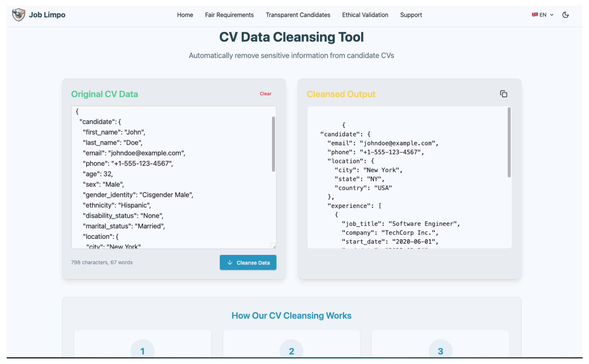The image size is (589, 364).
Task: Open the EN language dropdown
Action: tap(543, 15)
